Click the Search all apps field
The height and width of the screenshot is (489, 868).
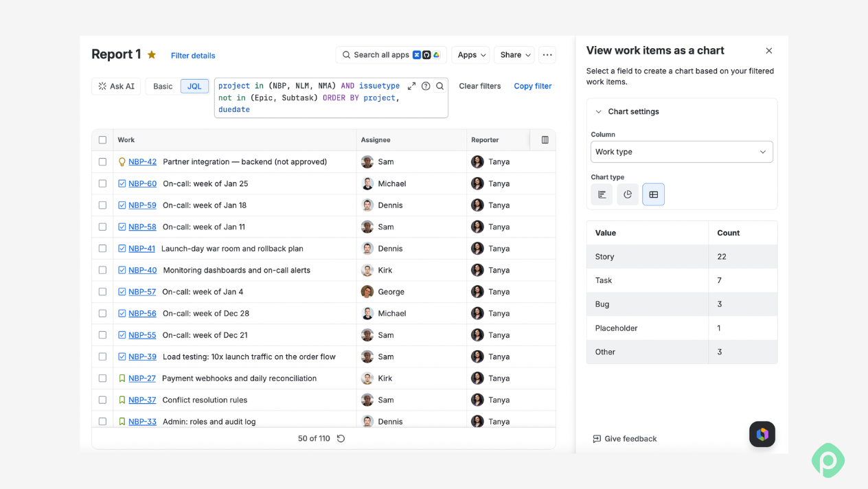(391, 55)
